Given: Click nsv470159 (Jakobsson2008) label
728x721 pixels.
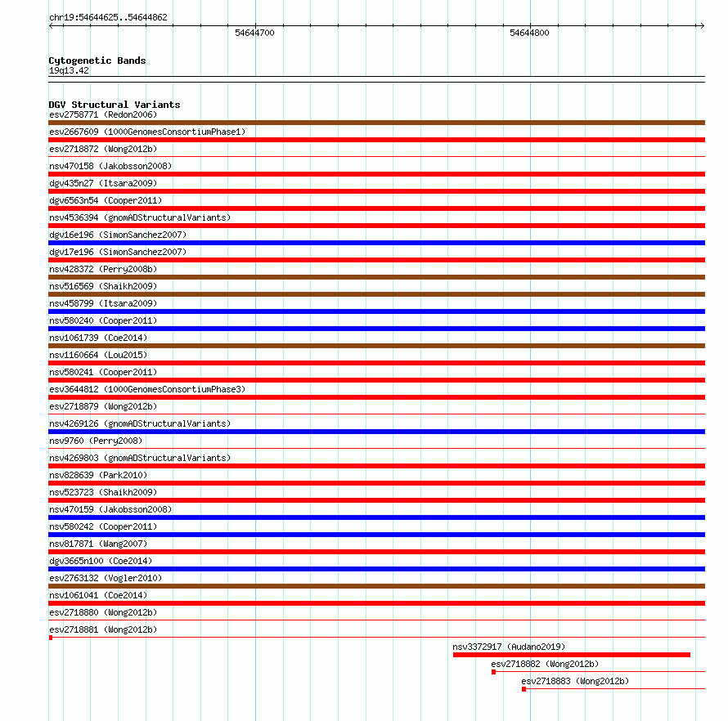Looking at the screenshot, I should 110,509.
